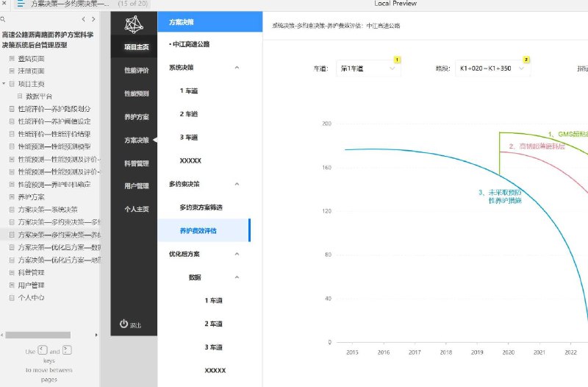Open 1 车道 under 数据 submenu
The image size is (588, 387).
pyautogui.click(x=213, y=300)
